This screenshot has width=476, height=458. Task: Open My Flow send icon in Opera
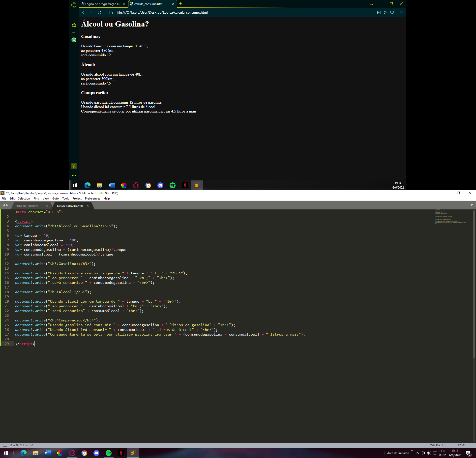click(x=386, y=12)
